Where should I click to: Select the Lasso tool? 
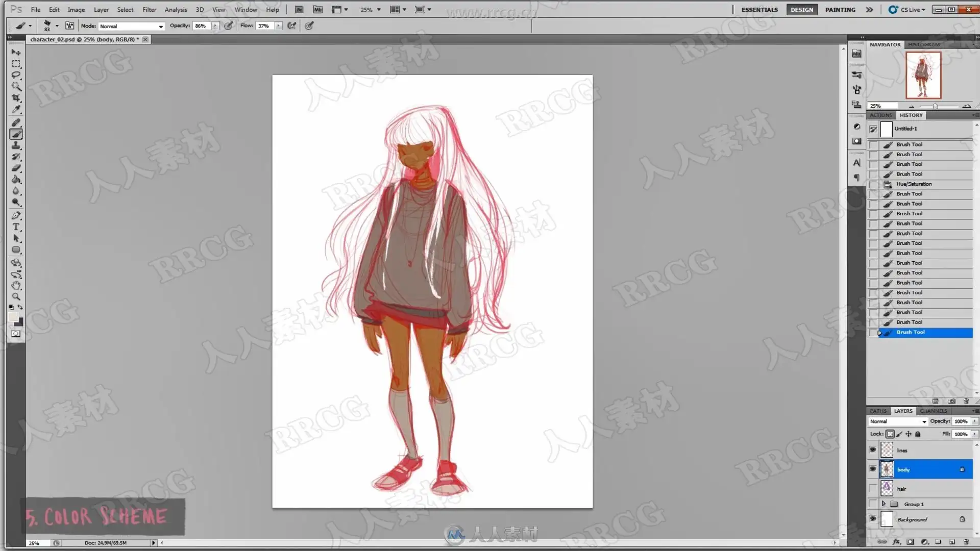(x=16, y=75)
